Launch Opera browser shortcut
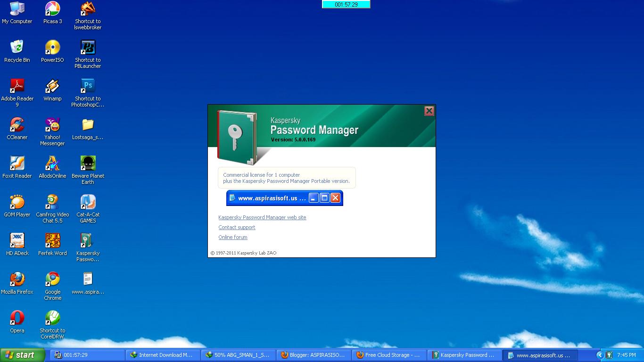Screen dimensions: 644x362 [17, 322]
